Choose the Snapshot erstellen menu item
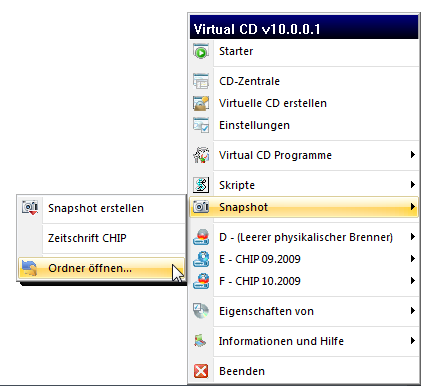Screen dimensions: 421x386 point(101,208)
